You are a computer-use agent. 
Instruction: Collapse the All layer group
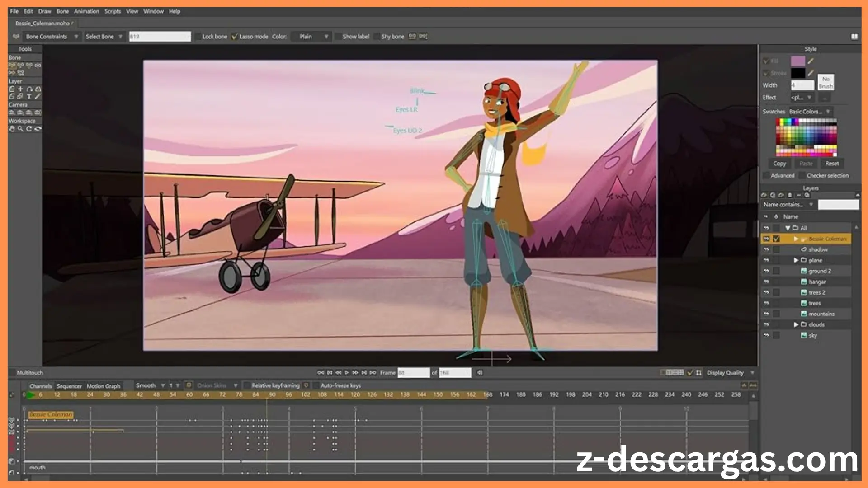click(788, 228)
